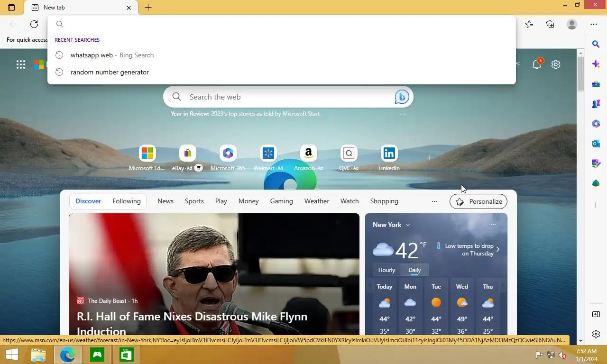Open Edge Settings and more menu
Viewport: 607px width, 364px height.
(594, 24)
